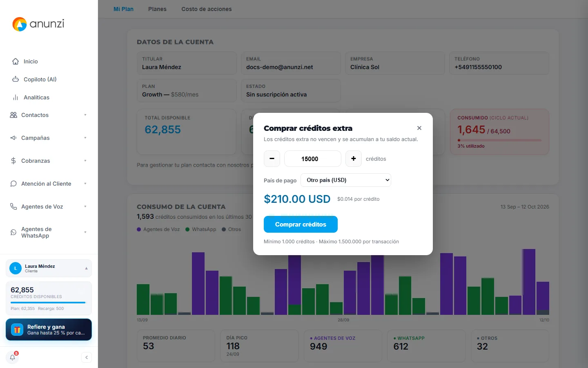Expand the Agentes de WhatsApp arrow

pos(85,232)
